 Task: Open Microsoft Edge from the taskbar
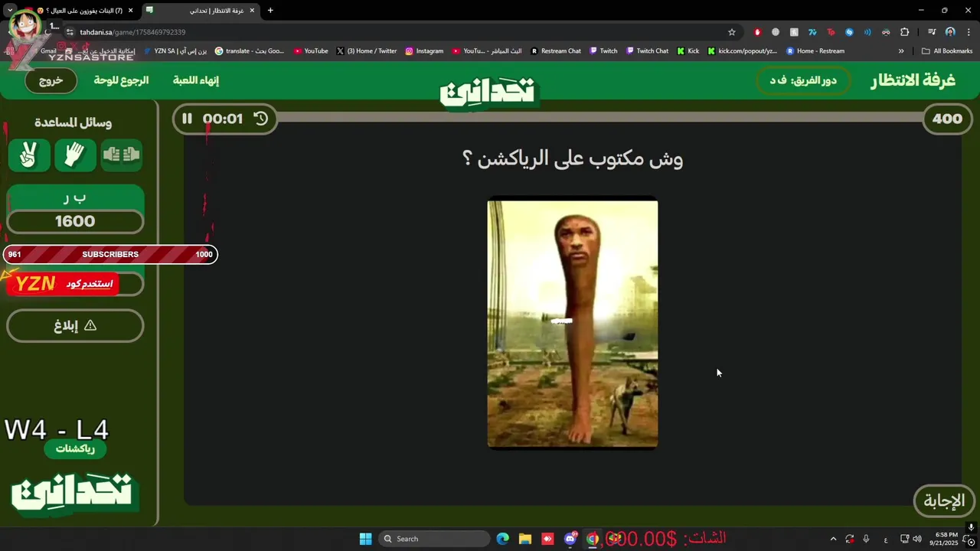click(x=502, y=539)
